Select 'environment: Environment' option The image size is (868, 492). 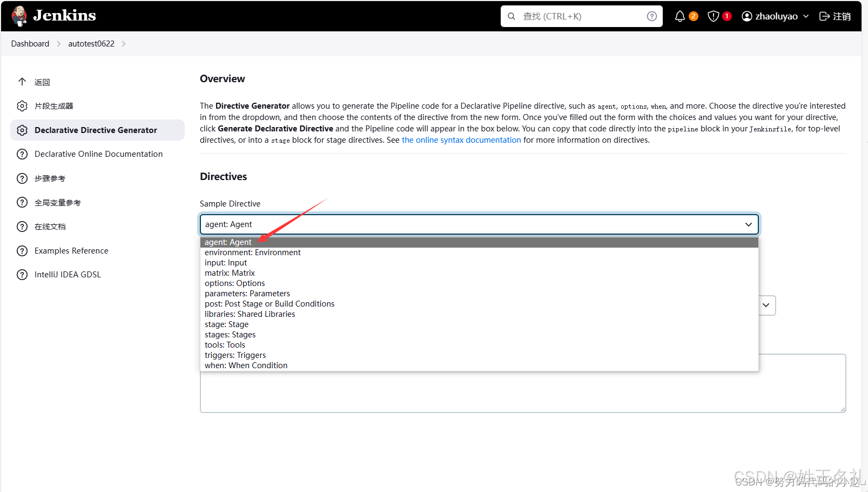point(479,252)
